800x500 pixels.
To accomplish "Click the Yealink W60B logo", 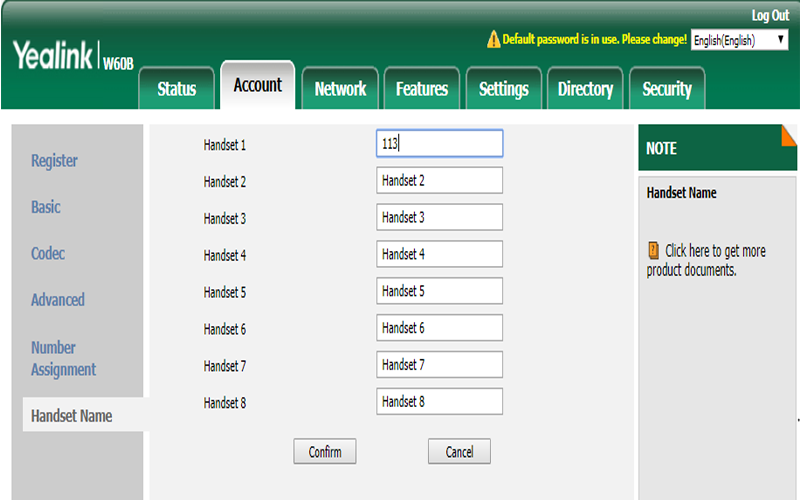I will tap(73, 58).
